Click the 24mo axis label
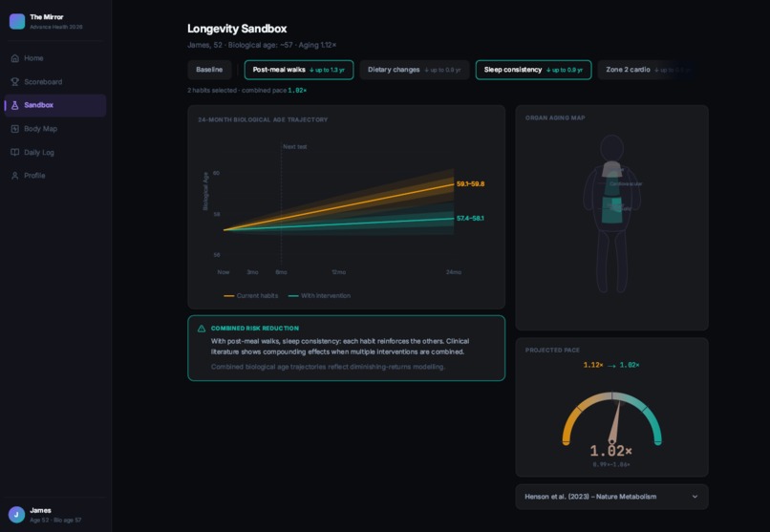Viewport: 770px width, 532px height. pos(454,272)
